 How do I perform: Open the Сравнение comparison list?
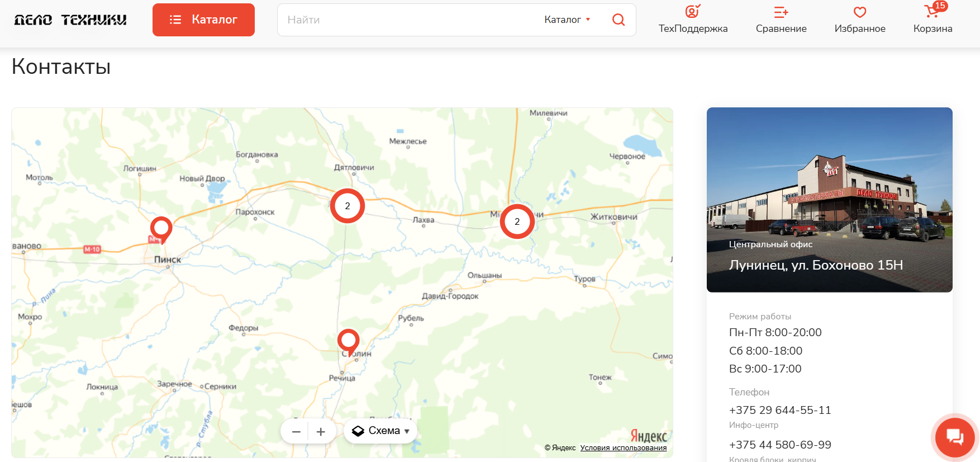coord(781,20)
